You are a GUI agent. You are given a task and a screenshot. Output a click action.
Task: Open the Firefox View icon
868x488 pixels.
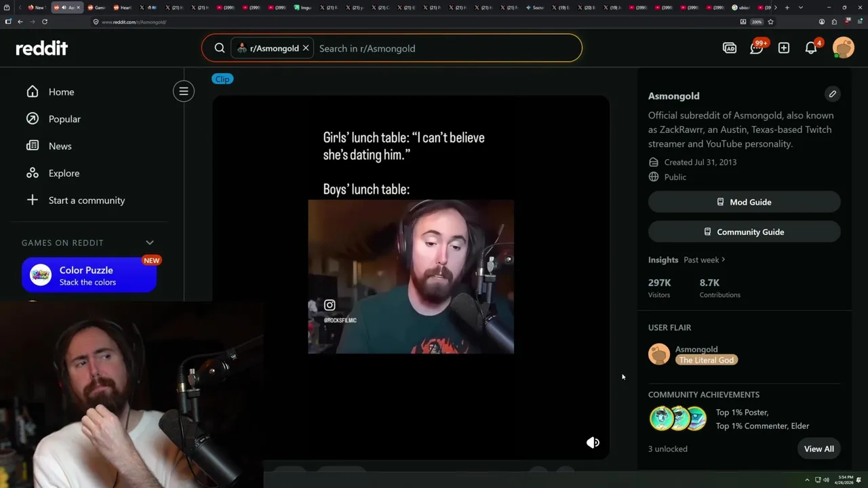[8, 7]
